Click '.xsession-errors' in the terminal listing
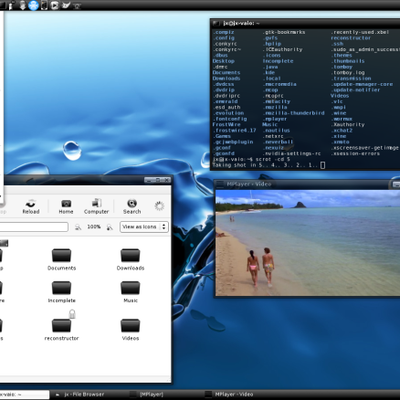Viewport: 400px width, 400px height. click(x=355, y=153)
